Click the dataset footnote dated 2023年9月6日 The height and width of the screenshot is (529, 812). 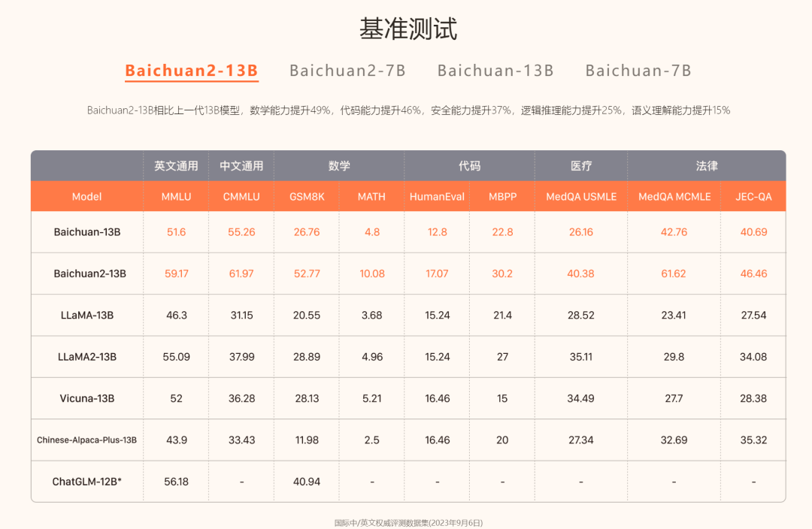tap(408, 523)
